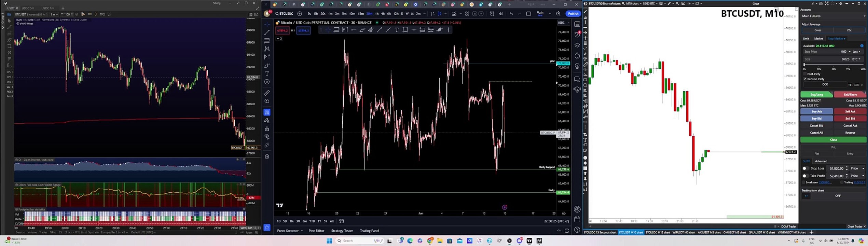
Task: Click the Publish button
Action: (573, 14)
